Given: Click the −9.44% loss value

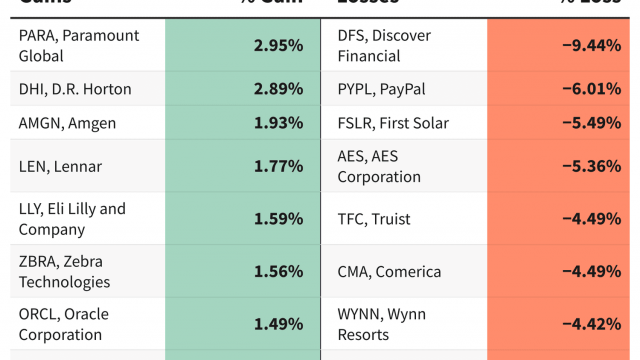Looking at the screenshot, I should point(592,45).
